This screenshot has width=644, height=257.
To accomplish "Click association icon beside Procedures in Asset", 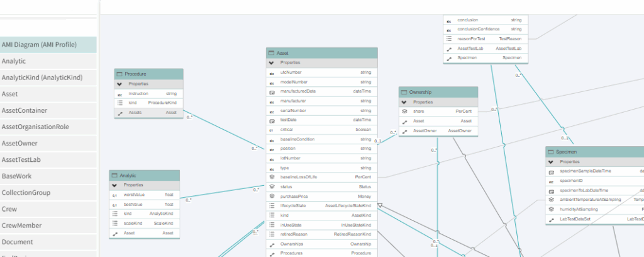I will click(272, 254).
